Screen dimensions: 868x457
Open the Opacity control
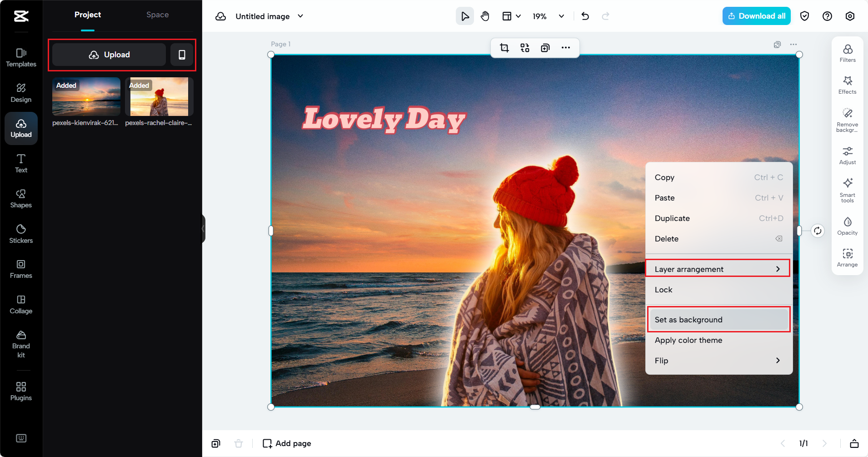point(847,226)
